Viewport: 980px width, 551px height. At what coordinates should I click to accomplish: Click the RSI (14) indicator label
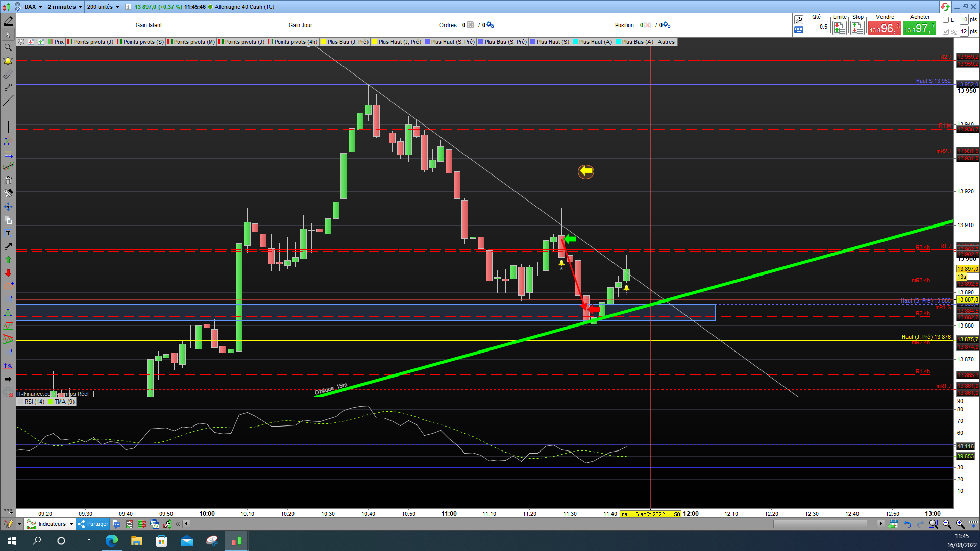(x=34, y=402)
